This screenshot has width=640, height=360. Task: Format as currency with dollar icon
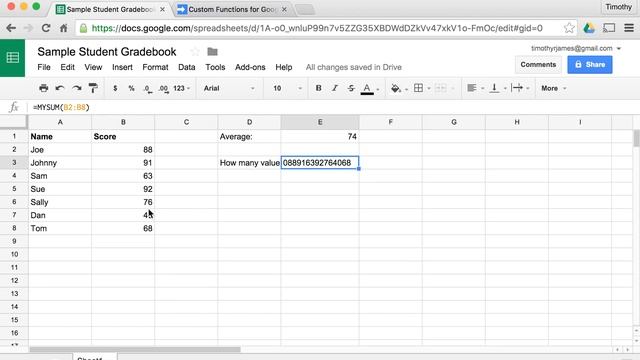(x=115, y=88)
